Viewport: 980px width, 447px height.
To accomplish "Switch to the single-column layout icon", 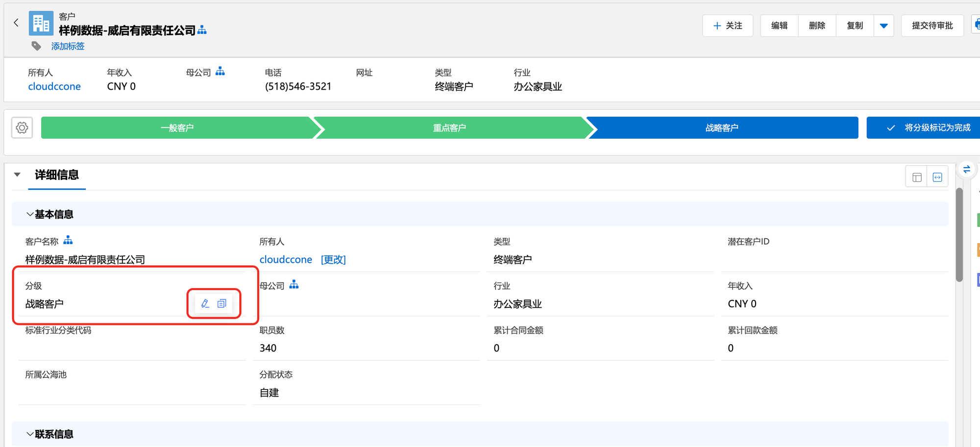I will click(917, 177).
